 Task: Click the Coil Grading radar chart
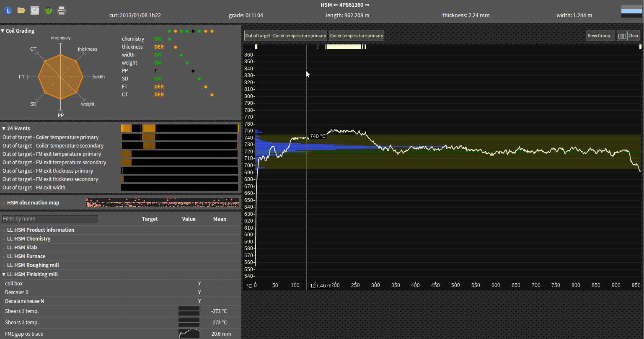coord(61,77)
